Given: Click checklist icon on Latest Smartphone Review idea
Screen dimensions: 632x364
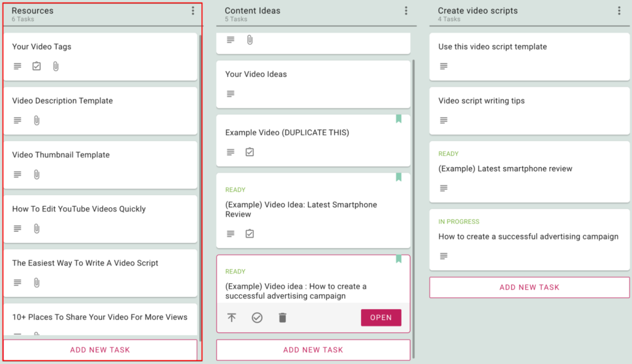Looking at the screenshot, I should click(x=250, y=234).
